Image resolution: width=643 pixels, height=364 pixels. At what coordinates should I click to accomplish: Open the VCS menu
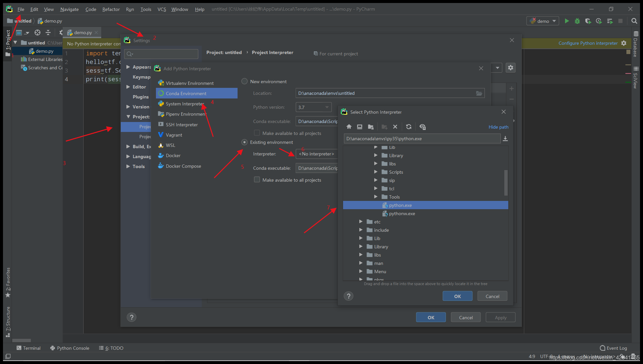(162, 9)
